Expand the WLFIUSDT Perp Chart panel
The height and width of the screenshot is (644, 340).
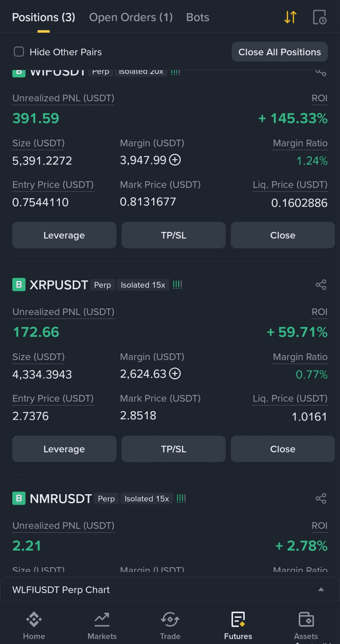170,589
